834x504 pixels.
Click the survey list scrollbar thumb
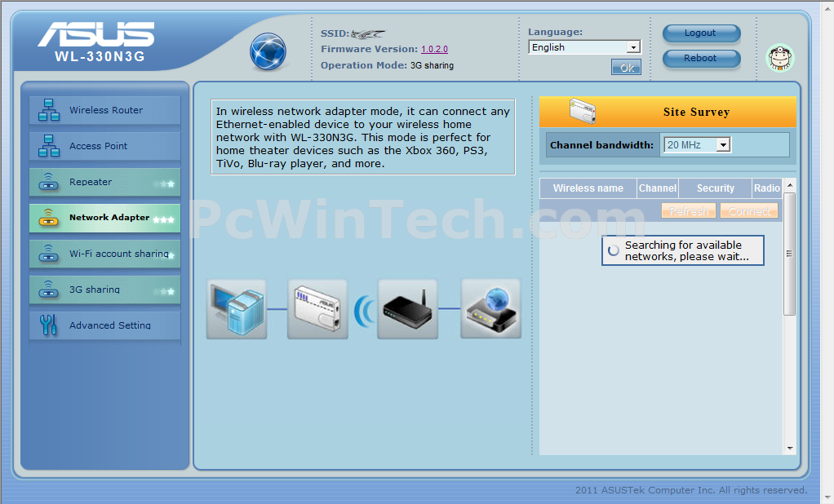click(790, 254)
